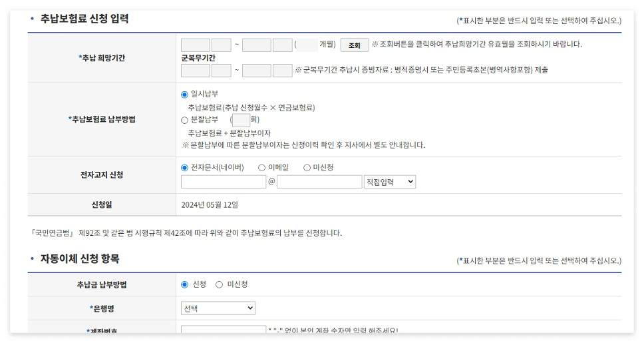
Task: Select the 일시납부 radio option
Action: (184, 95)
